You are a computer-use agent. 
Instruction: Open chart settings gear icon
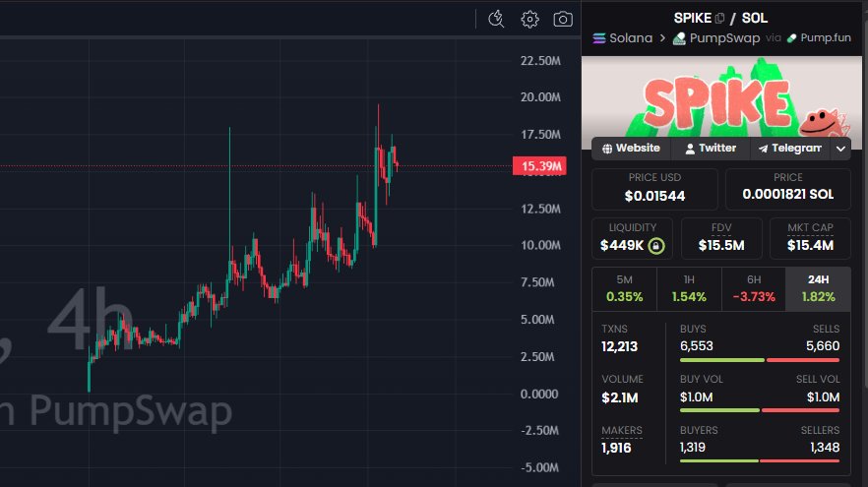click(x=529, y=19)
